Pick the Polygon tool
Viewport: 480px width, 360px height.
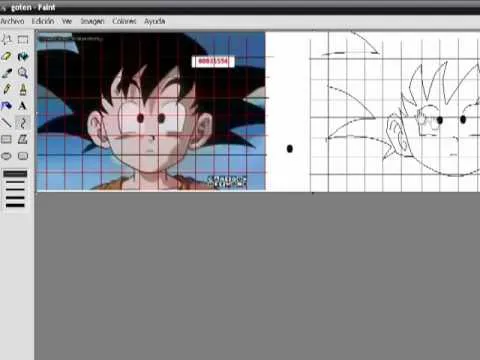click(x=23, y=139)
